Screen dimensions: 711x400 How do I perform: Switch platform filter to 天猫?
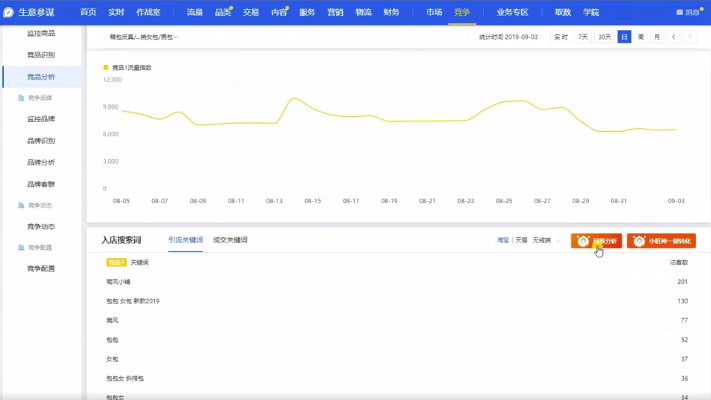pyautogui.click(x=523, y=241)
